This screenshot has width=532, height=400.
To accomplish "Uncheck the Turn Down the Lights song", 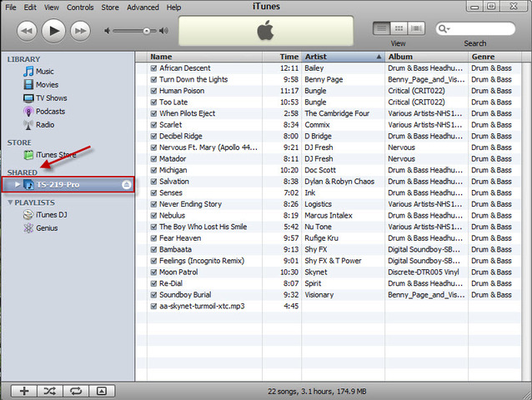I will (x=153, y=80).
